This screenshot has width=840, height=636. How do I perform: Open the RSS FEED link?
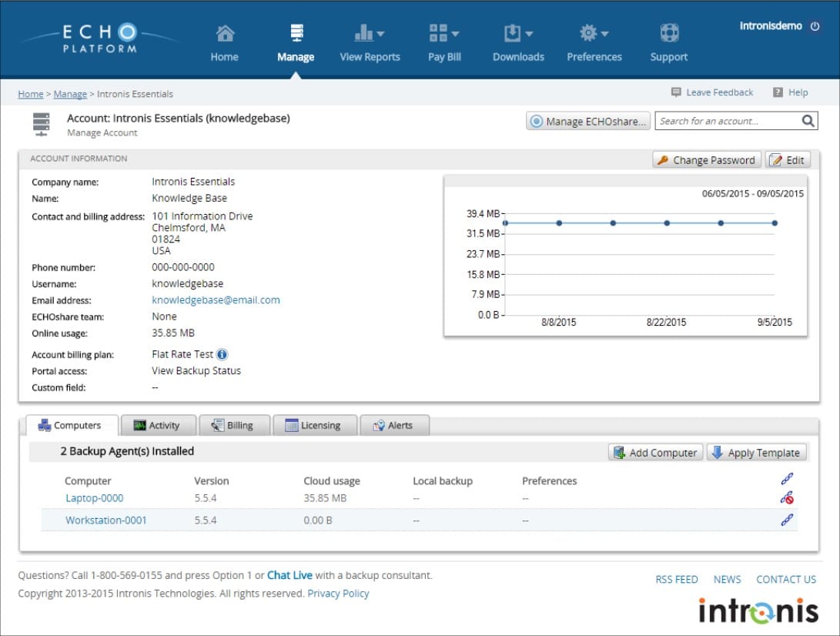pyautogui.click(x=677, y=580)
